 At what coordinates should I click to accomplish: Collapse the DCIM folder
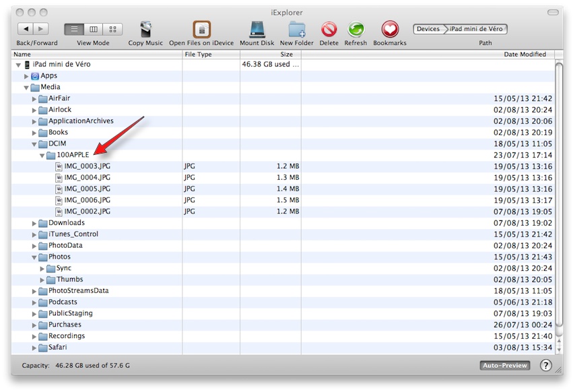click(34, 145)
